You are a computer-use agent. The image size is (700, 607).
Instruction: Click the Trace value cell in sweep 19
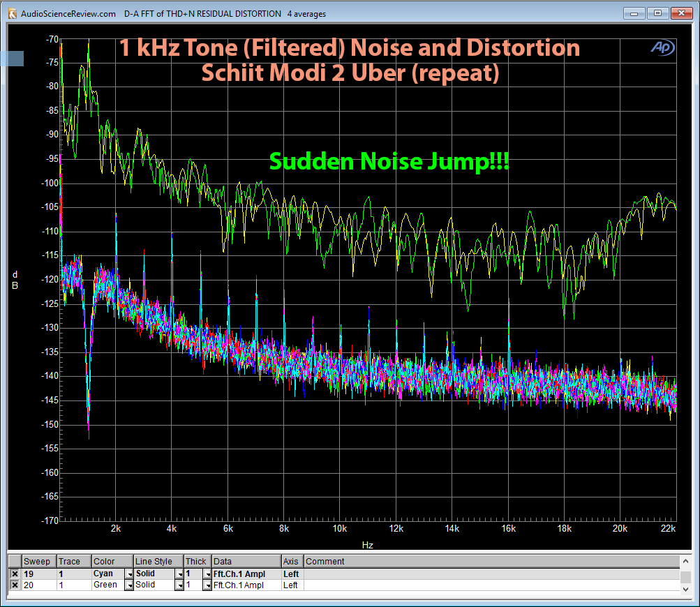point(74,574)
